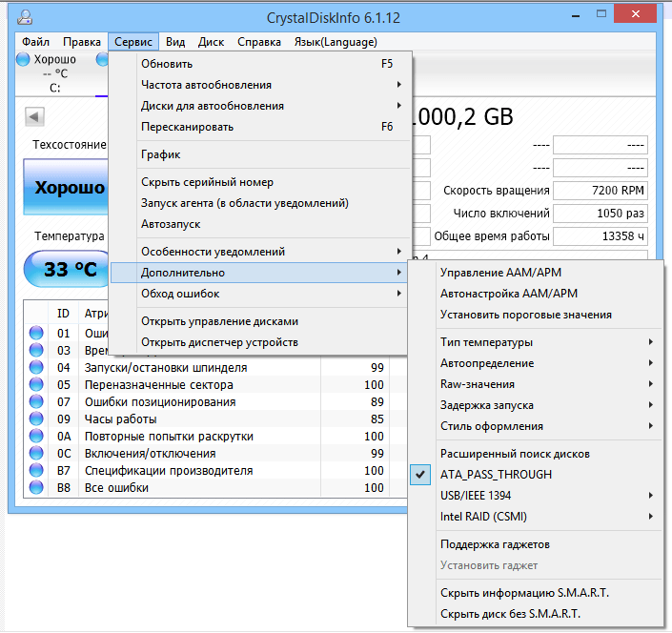Click status orb for attribute 04 row
Viewport: 672px width, 633px height.
click(36, 367)
